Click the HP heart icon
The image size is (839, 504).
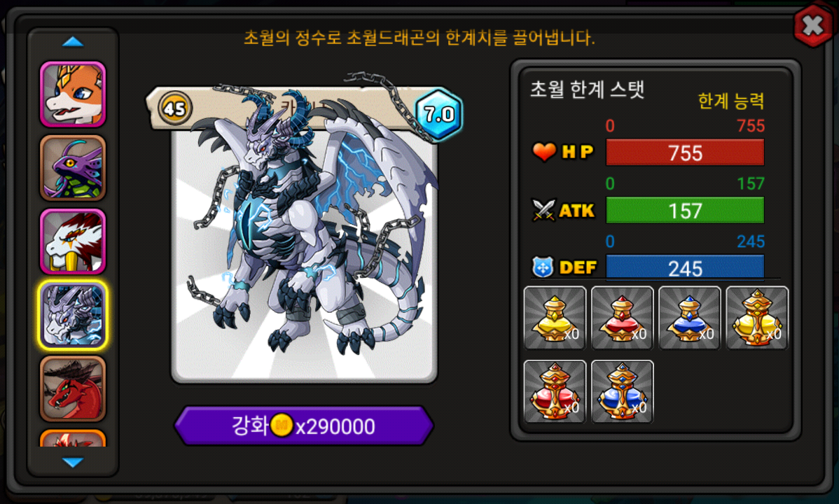[544, 152]
